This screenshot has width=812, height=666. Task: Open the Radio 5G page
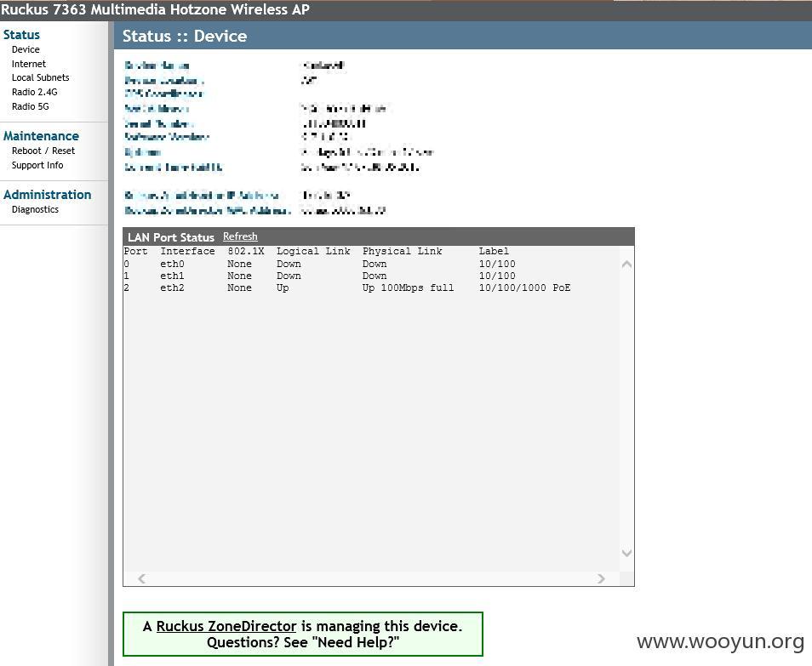[x=30, y=106]
